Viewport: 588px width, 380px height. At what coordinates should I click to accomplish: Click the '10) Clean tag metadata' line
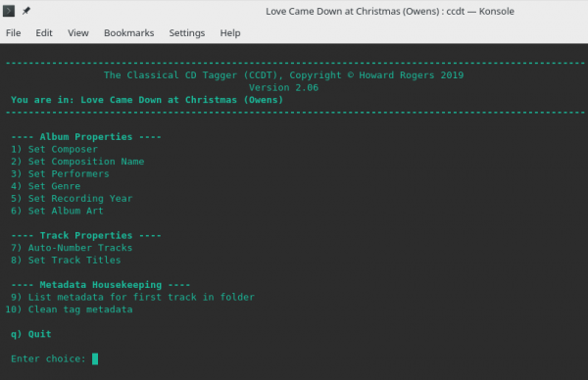click(69, 309)
